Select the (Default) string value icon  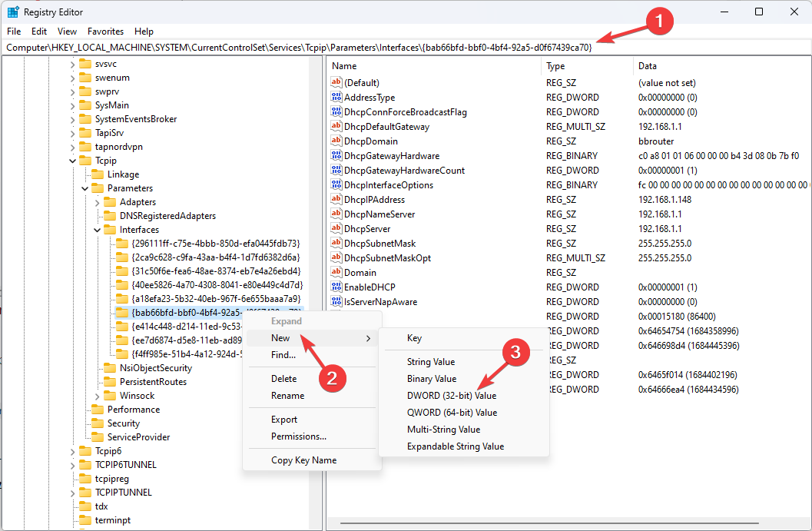pyautogui.click(x=336, y=82)
